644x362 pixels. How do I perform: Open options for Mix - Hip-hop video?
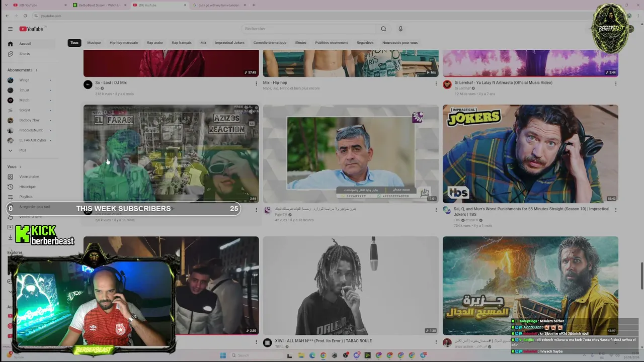click(x=436, y=83)
